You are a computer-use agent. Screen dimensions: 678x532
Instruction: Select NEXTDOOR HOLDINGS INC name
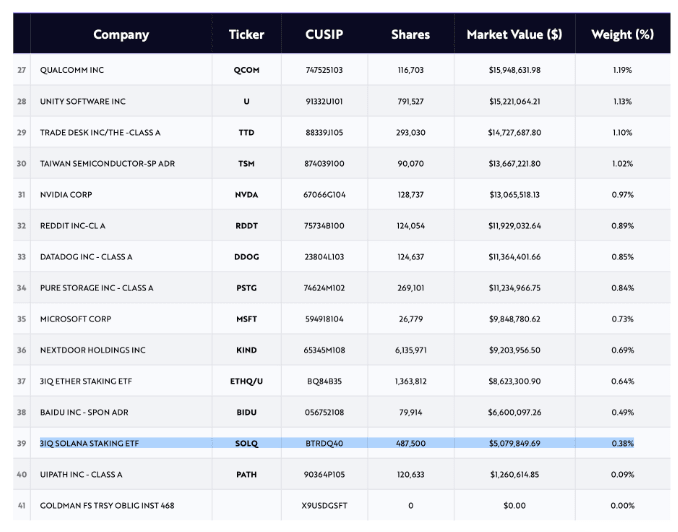93,350
